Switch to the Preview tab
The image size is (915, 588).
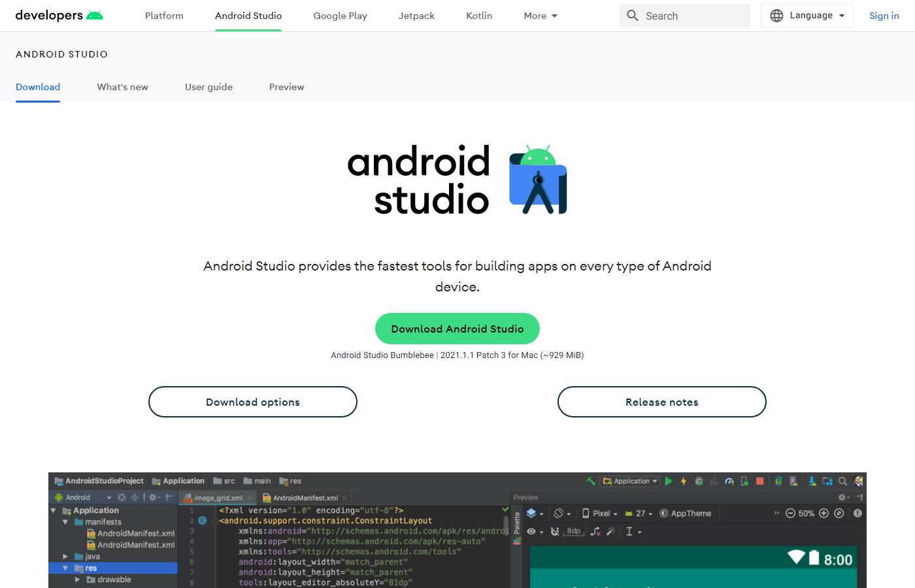(286, 87)
